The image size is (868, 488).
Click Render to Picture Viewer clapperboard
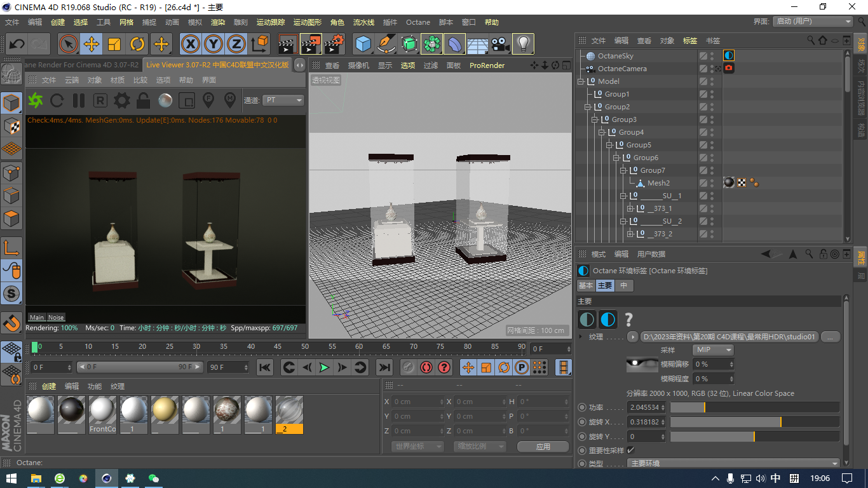pyautogui.click(x=311, y=44)
